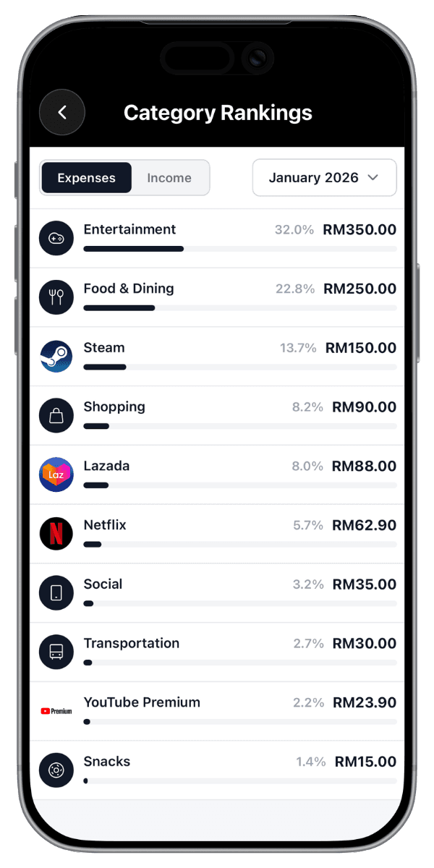434x868 pixels.
Task: Tap the back arrow button
Action: click(62, 112)
